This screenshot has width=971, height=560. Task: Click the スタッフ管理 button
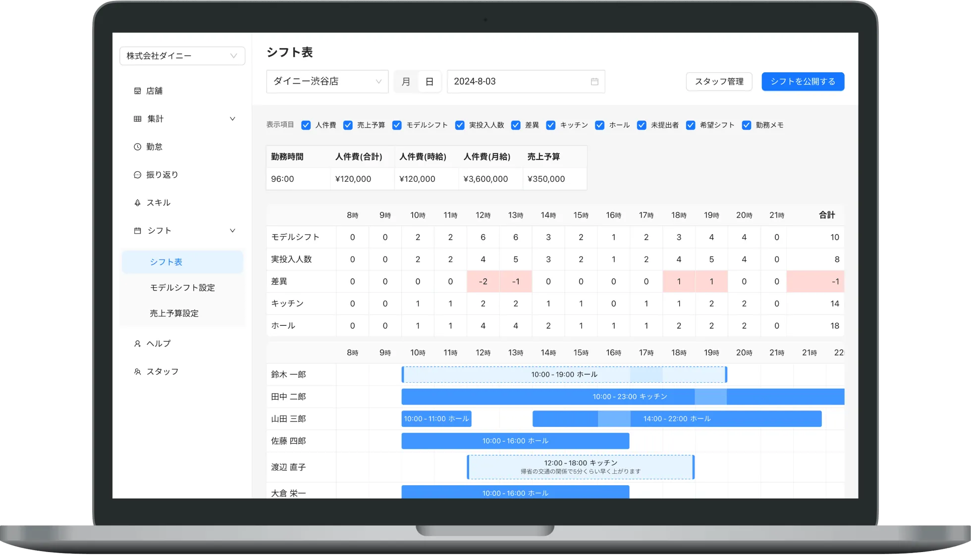click(719, 82)
